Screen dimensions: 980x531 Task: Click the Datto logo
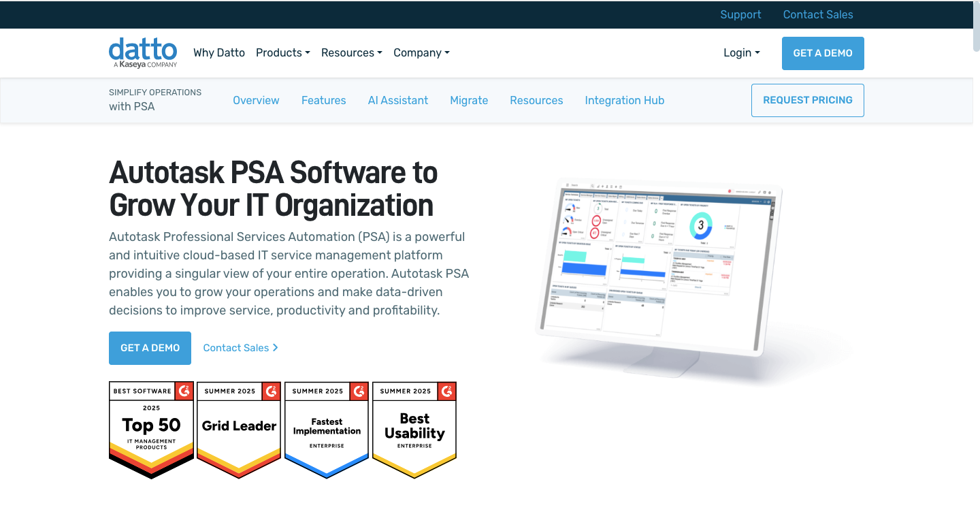(143, 52)
